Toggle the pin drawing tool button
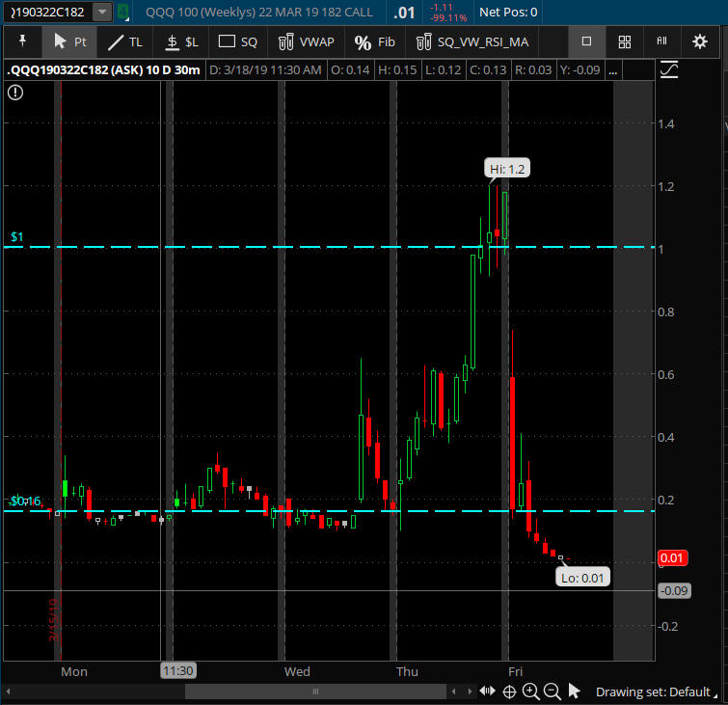Viewport: 728px width, 705px height. point(23,42)
